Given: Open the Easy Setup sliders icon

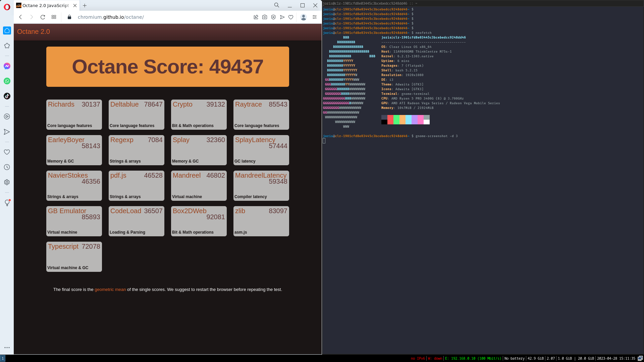Looking at the screenshot, I should click(315, 17).
